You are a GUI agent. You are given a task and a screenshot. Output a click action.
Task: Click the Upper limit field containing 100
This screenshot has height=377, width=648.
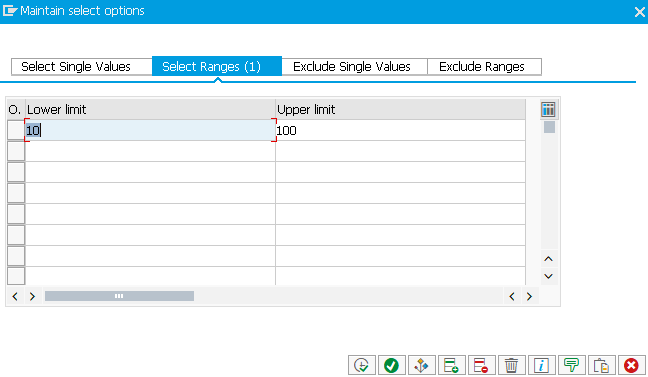tap(400, 131)
